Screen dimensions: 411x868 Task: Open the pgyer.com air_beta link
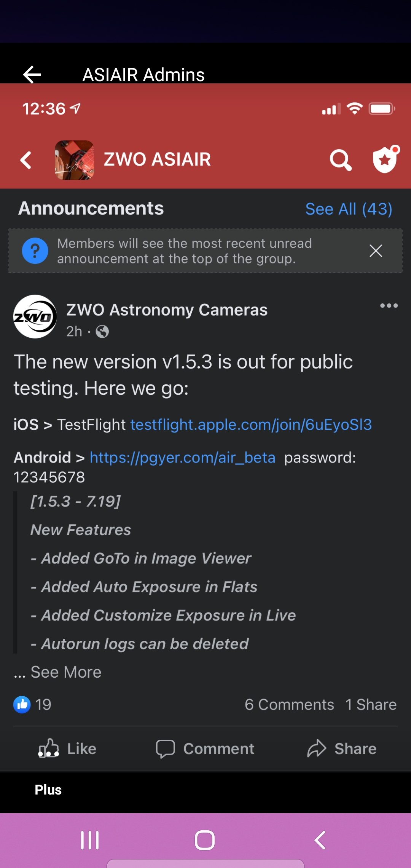click(x=182, y=457)
